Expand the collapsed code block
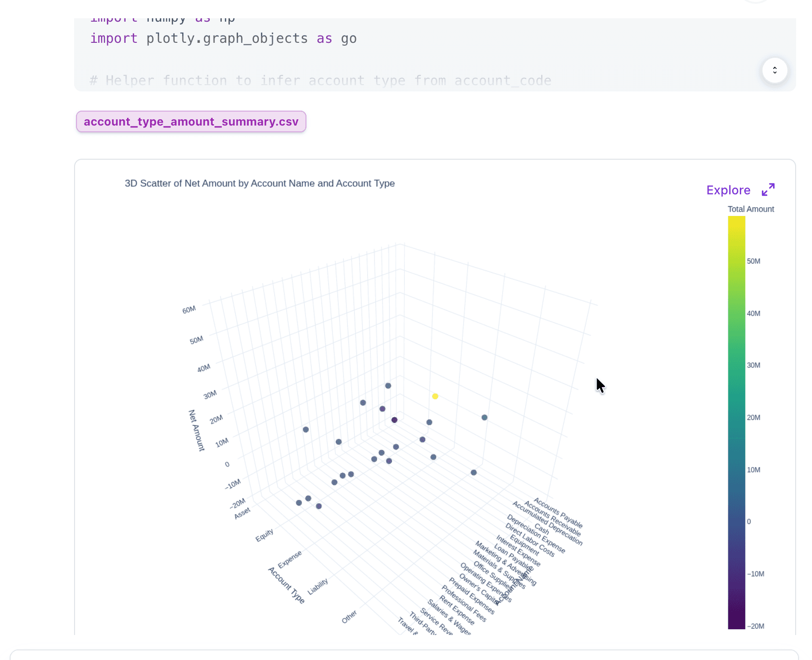Screen dimensions: 812x660 tap(775, 70)
